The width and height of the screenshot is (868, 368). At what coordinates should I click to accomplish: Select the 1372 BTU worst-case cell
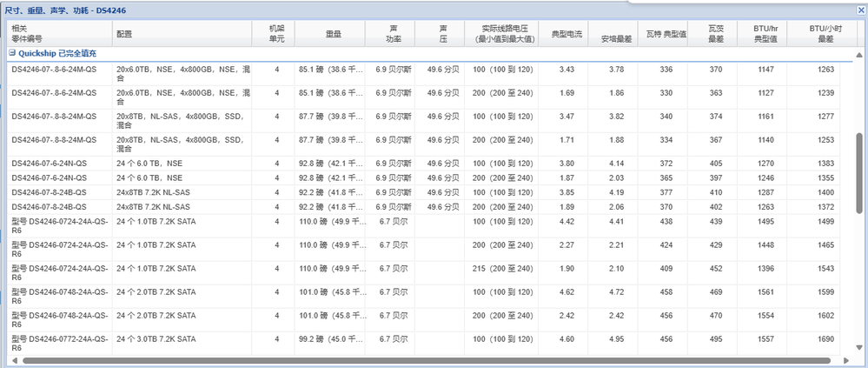tap(825, 207)
